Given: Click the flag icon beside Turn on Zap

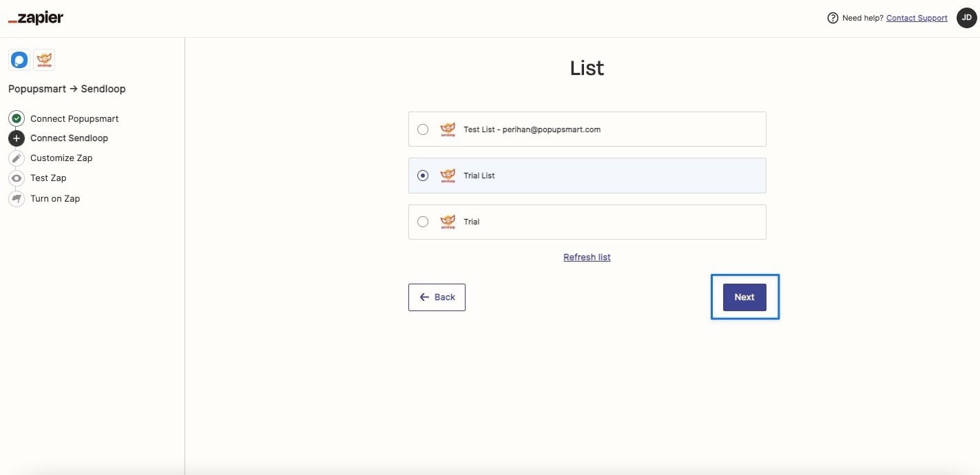Looking at the screenshot, I should 17,198.
